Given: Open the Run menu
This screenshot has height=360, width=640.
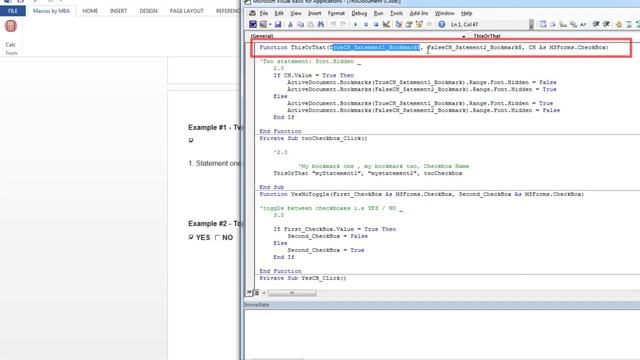Looking at the screenshot, I should 378,13.
